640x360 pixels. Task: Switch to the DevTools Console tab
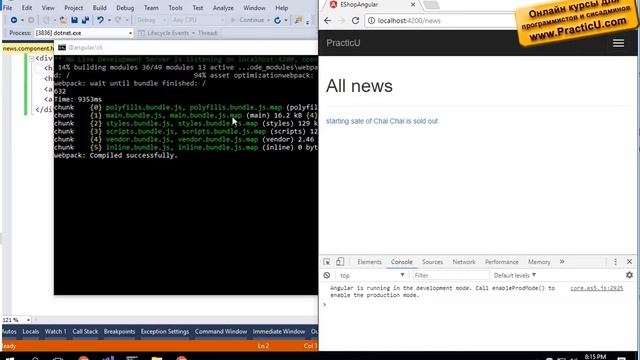point(402,262)
